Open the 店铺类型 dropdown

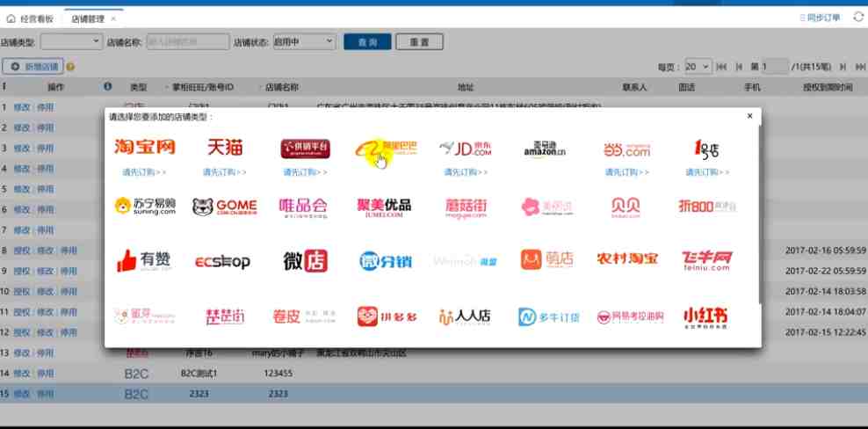71,41
